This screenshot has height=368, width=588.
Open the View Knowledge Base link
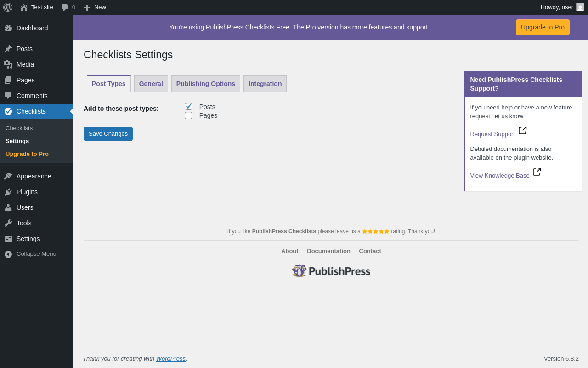click(500, 176)
